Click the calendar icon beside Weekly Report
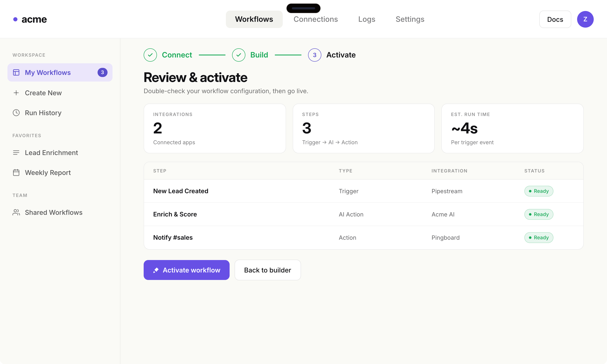Viewport: 607px width, 364px height. pos(16,172)
